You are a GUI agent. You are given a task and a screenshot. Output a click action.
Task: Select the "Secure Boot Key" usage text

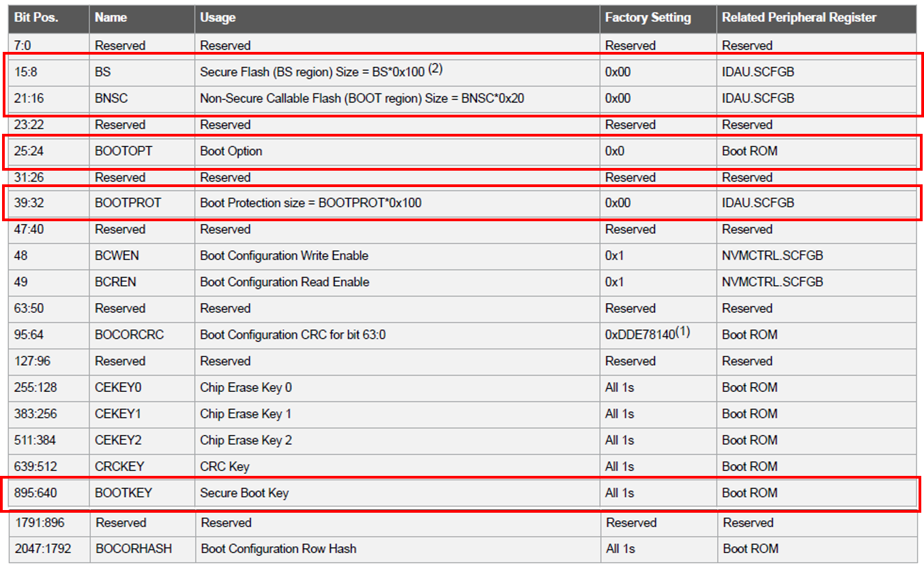244,493
